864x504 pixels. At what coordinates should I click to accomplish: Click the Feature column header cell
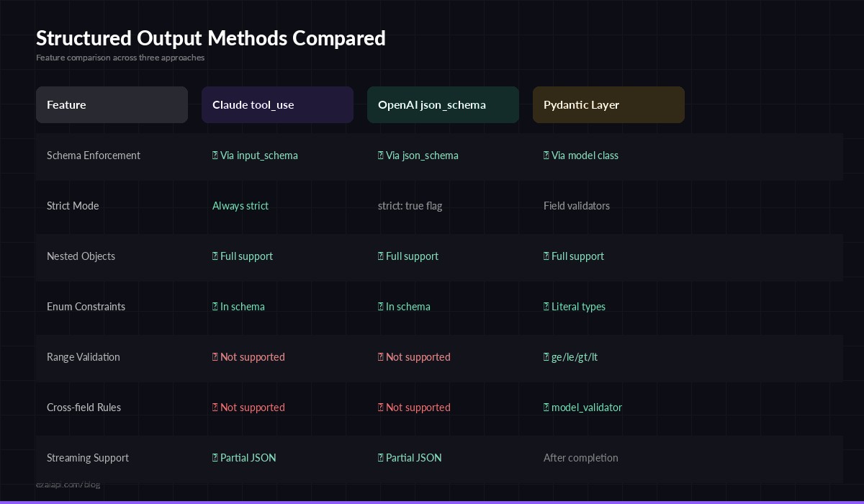[x=112, y=104]
